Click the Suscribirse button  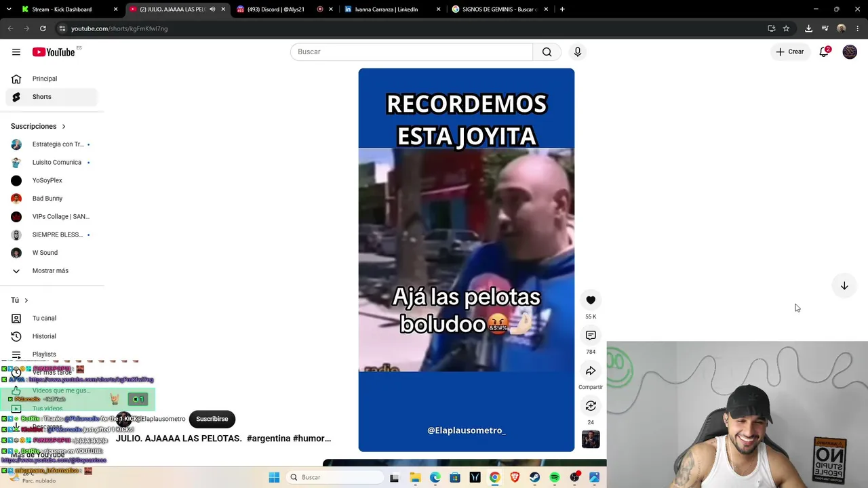(212, 419)
